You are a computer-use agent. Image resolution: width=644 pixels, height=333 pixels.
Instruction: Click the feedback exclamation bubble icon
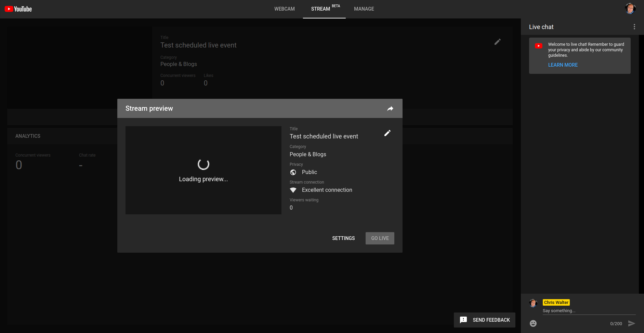[463, 320]
